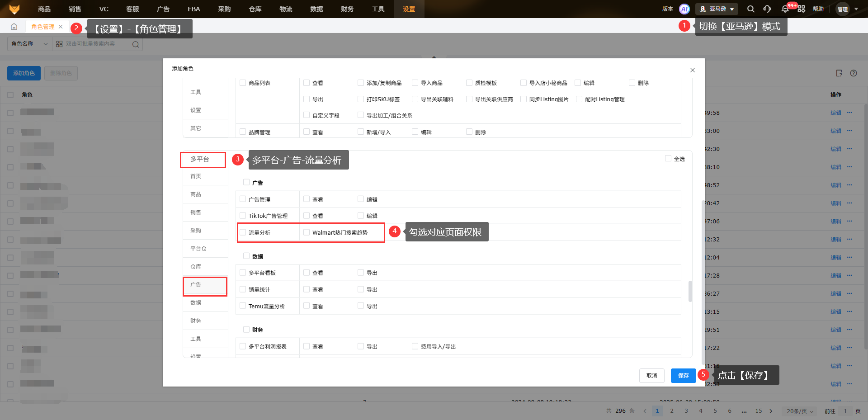Click the search magnifier in top bar

click(x=750, y=9)
